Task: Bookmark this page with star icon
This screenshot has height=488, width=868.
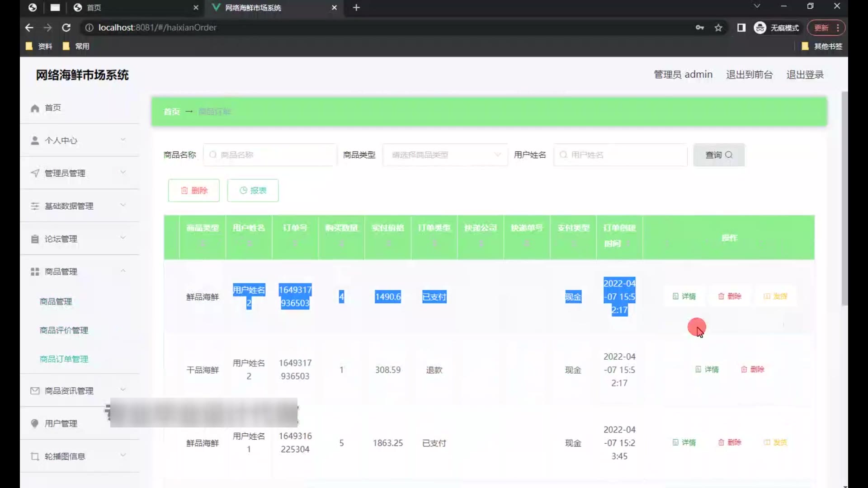Action: (x=718, y=28)
